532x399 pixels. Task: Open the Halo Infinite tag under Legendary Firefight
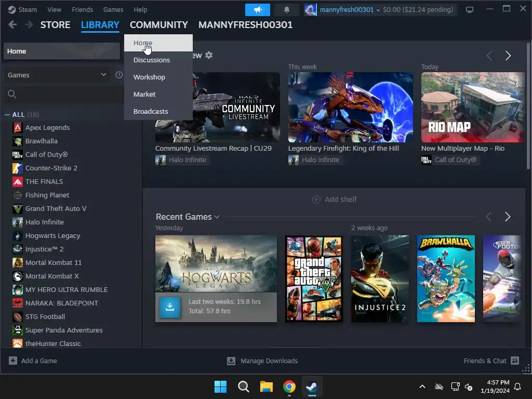[314, 160]
